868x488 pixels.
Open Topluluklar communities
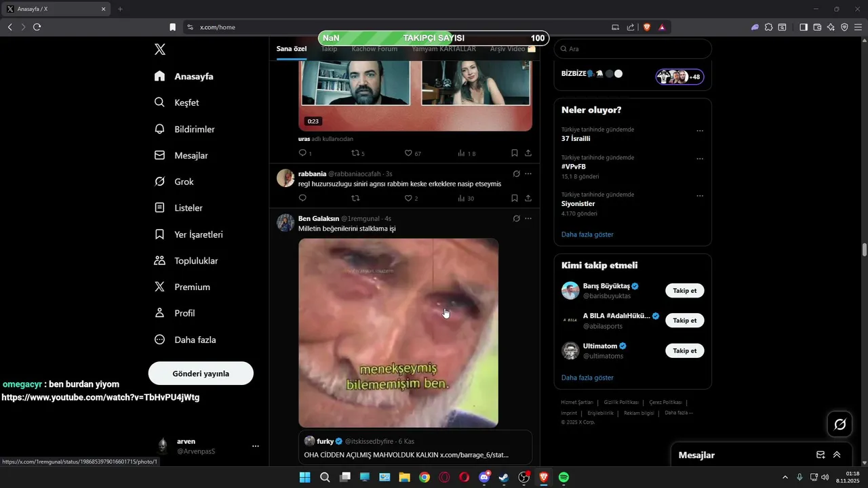[186, 261]
